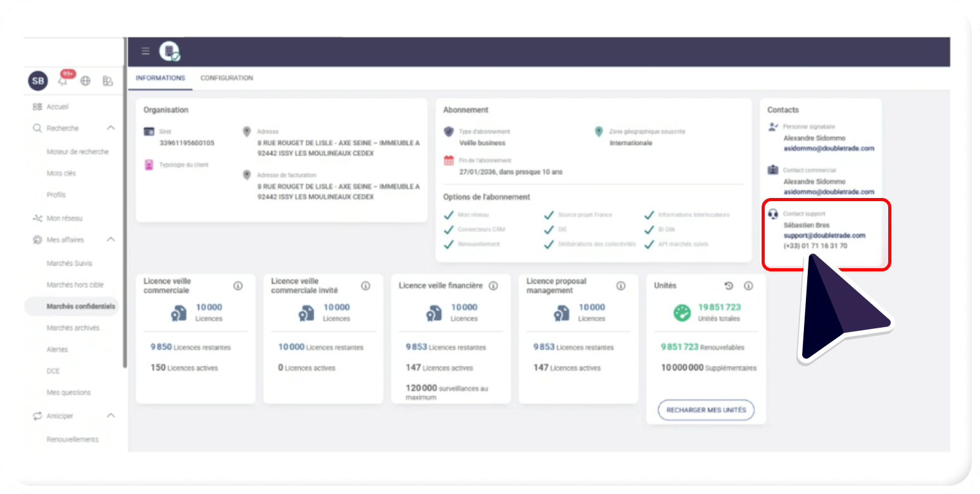Collapse the Mes affaires section
Image resolution: width=980 pixels, height=494 pixels.
point(111,240)
